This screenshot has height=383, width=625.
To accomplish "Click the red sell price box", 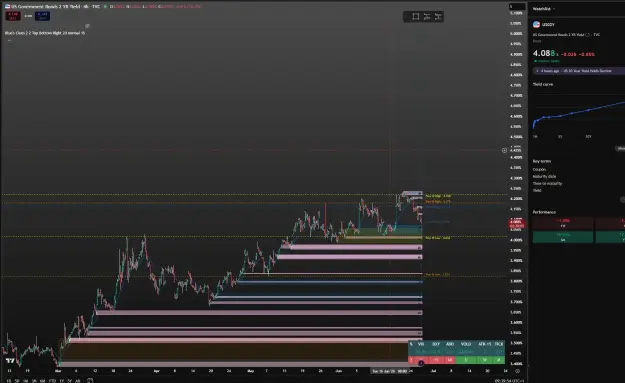I will [12, 16].
